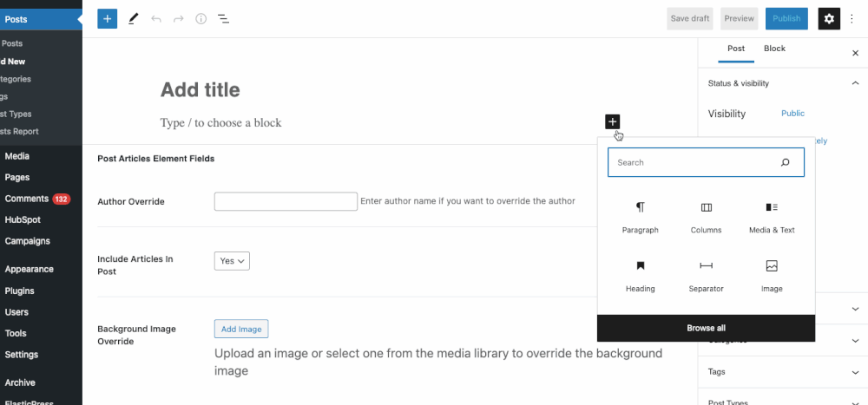Viewport: 868px width, 405px height.
Task: Change Visibility via the Public link
Action: click(x=792, y=114)
